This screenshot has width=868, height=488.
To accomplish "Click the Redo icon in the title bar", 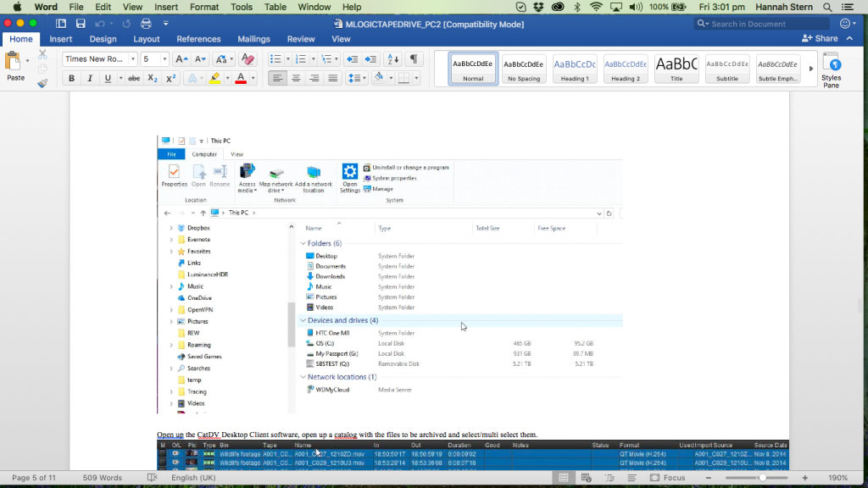I will pos(126,24).
